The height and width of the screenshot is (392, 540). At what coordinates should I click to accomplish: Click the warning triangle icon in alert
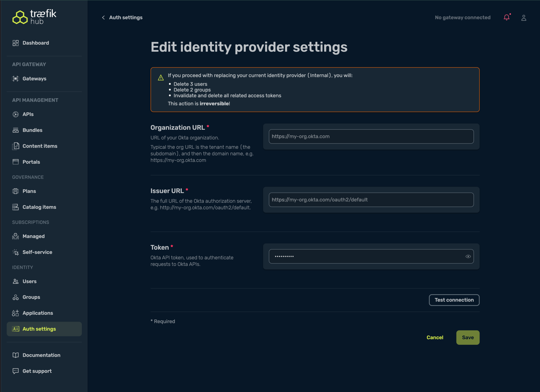click(161, 78)
